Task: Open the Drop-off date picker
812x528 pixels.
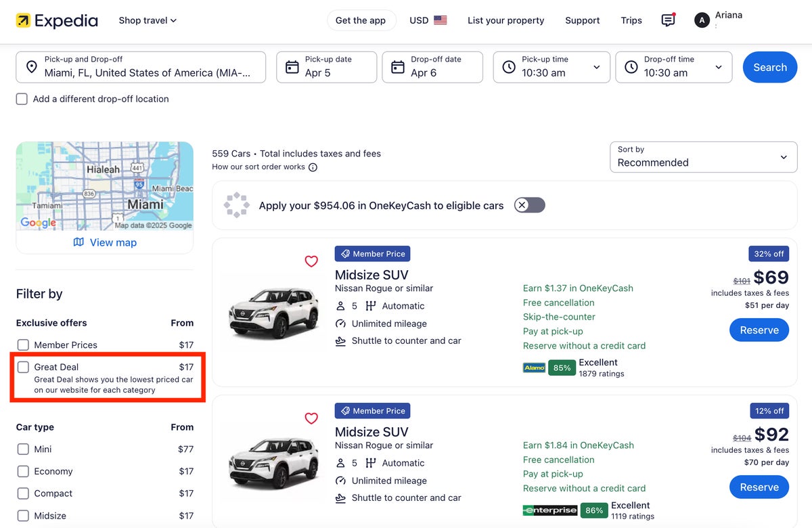Action: (432, 67)
